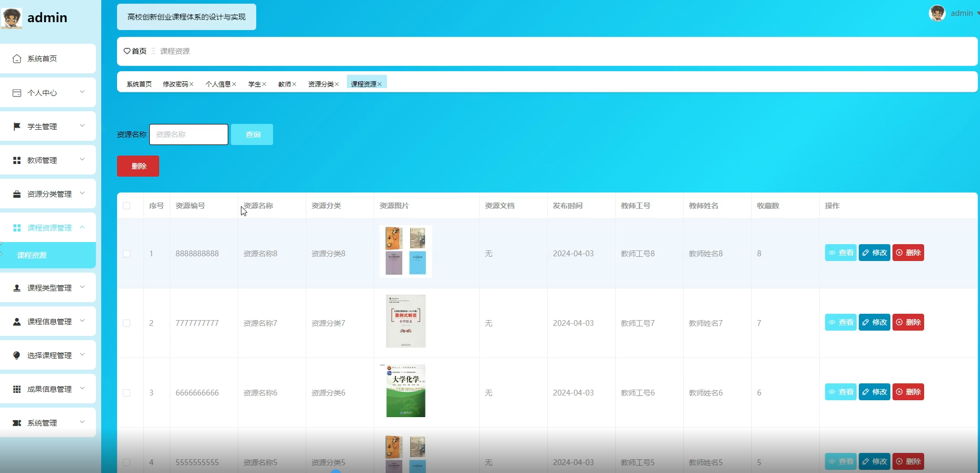Close the 教师 tab
Screen dimensions: 980x473
[294, 84]
